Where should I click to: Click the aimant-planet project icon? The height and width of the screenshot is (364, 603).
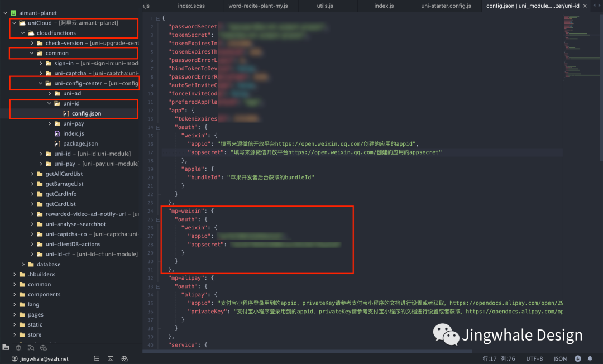(13, 13)
